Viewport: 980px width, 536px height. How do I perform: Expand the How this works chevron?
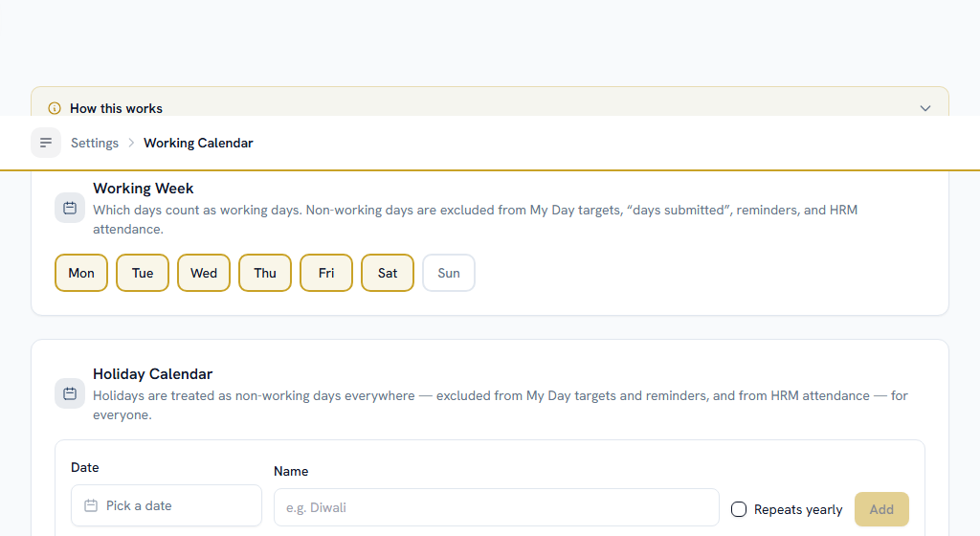pos(925,108)
